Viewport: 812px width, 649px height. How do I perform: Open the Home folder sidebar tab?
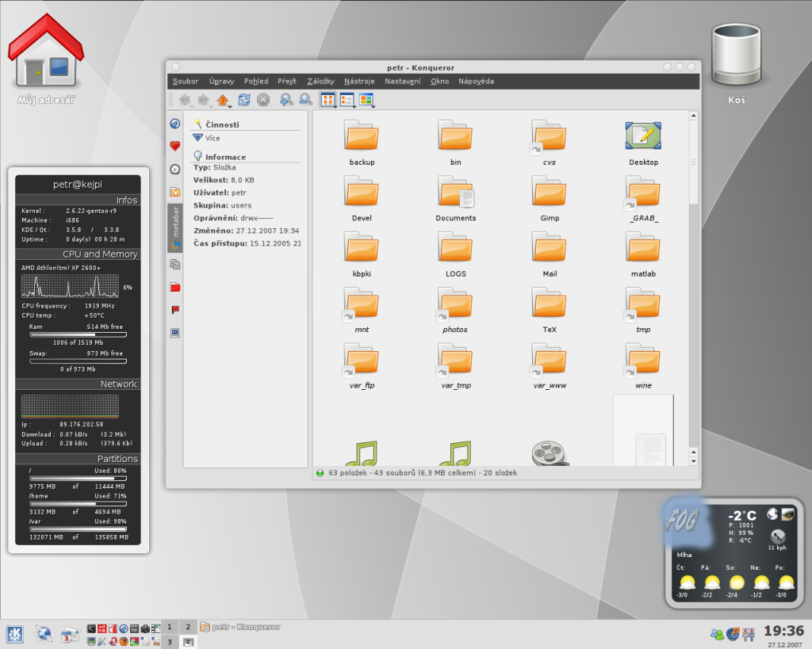coord(175,192)
